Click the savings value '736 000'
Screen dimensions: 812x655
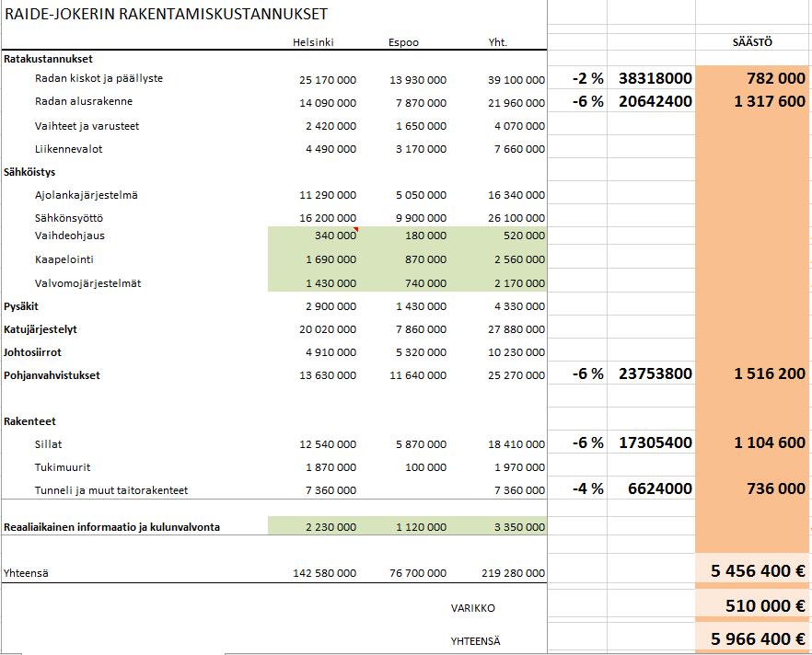pos(776,488)
